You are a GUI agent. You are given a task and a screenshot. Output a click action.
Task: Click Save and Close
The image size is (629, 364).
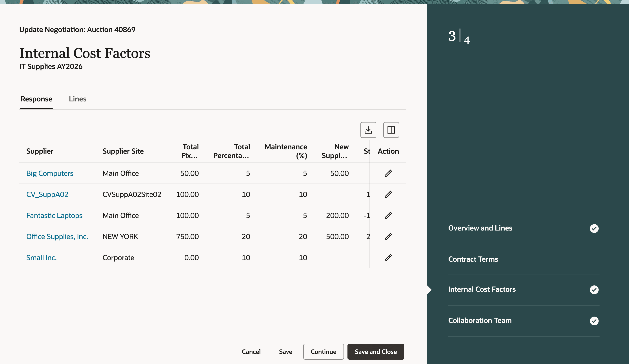375,351
